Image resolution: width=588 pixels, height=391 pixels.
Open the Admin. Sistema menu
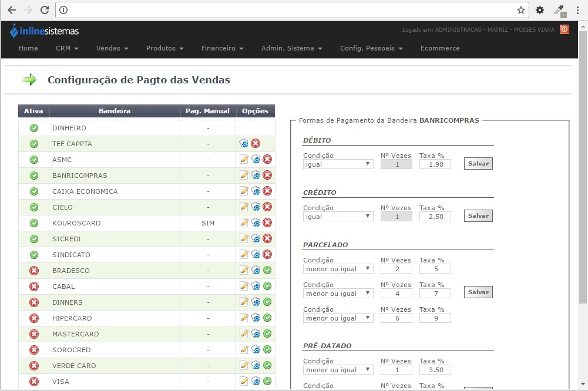tap(292, 48)
